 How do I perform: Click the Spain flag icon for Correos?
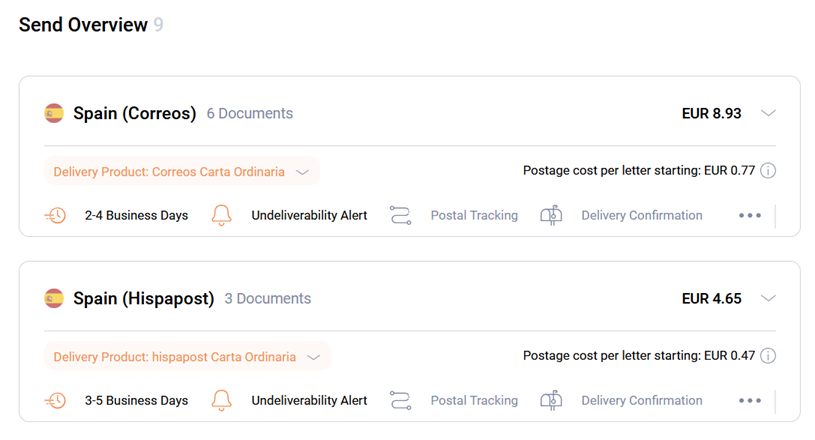click(54, 113)
